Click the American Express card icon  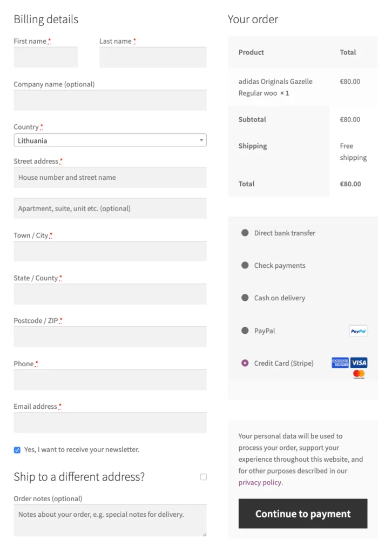click(x=340, y=362)
